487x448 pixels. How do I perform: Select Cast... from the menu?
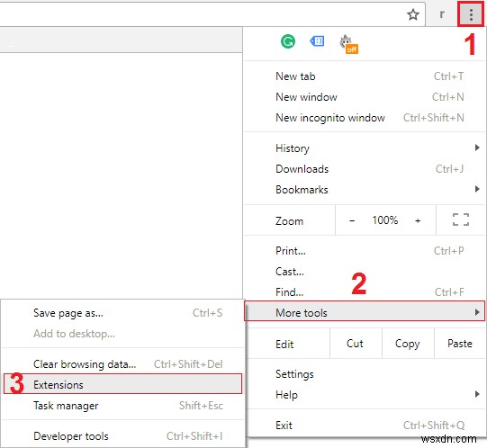365,272
